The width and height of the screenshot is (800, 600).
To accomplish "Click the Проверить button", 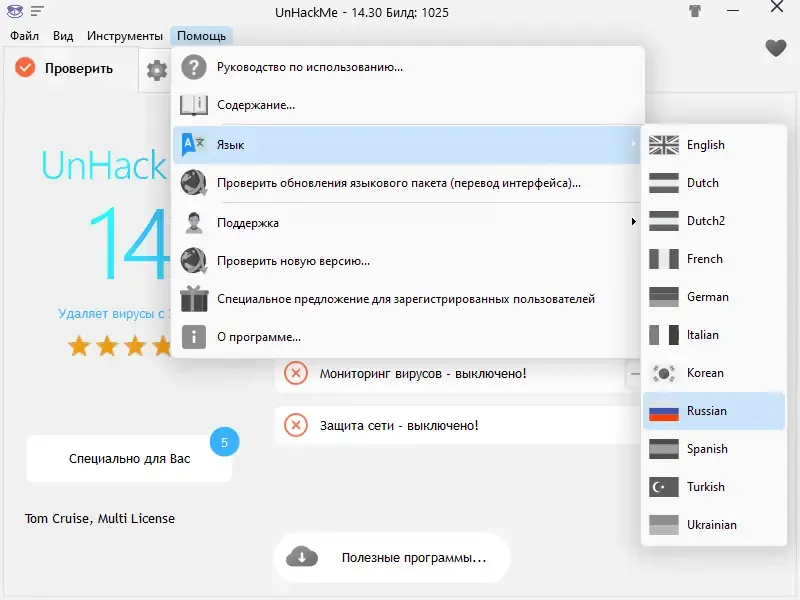I will pos(68,69).
